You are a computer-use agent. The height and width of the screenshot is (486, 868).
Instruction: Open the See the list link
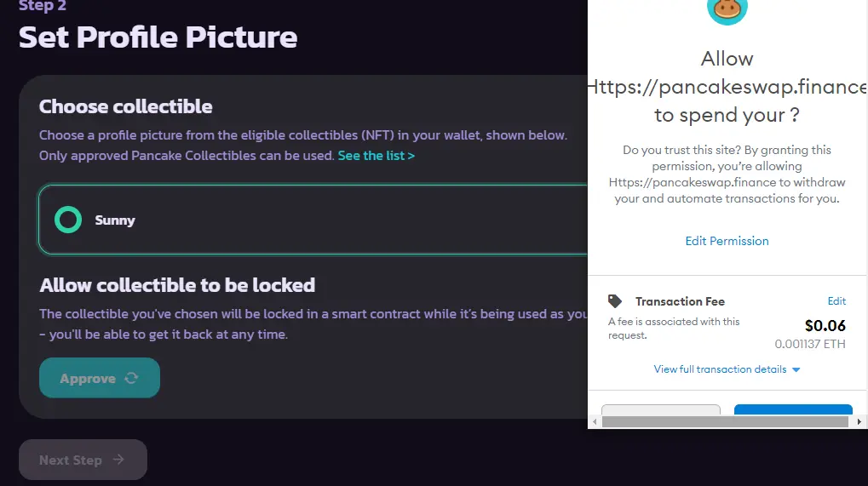[376, 156]
